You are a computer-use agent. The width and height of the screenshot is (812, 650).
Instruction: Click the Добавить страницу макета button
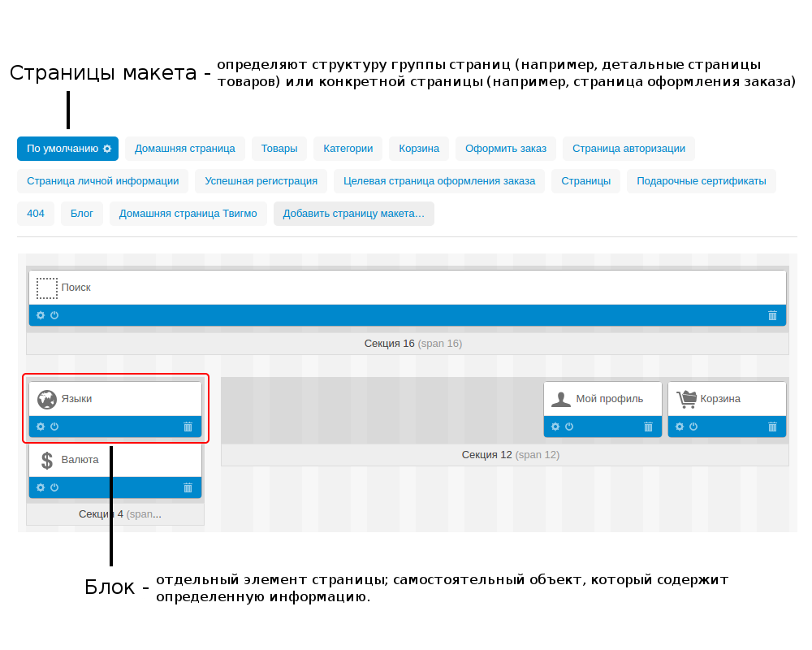click(353, 213)
